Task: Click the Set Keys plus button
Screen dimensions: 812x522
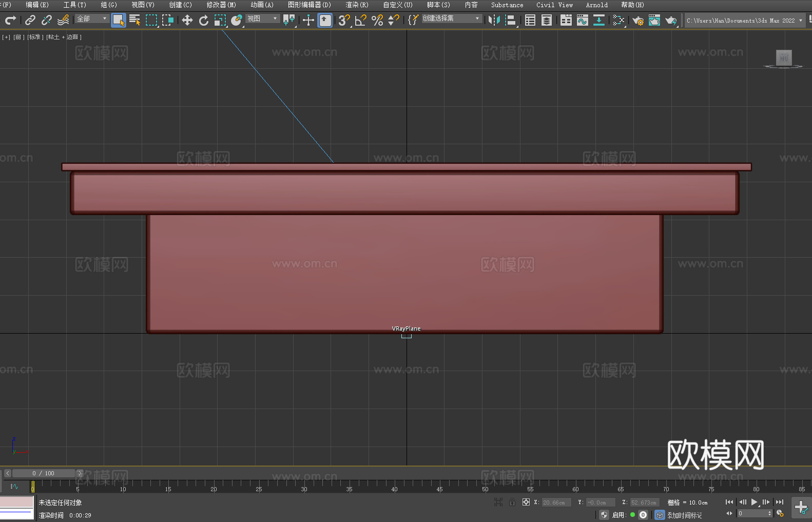Action: click(x=801, y=508)
